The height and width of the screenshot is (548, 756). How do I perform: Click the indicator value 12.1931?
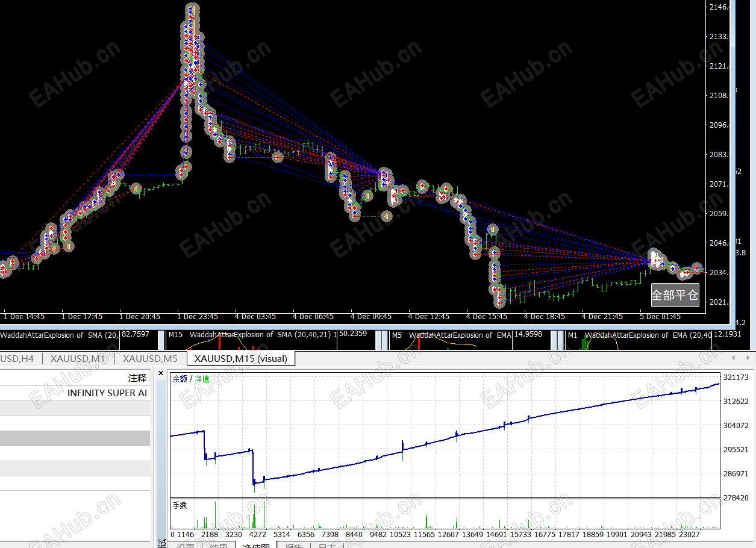coord(728,334)
